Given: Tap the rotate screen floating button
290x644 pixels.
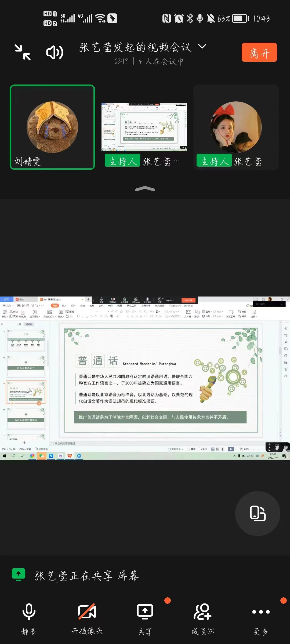Looking at the screenshot, I should coord(258,513).
